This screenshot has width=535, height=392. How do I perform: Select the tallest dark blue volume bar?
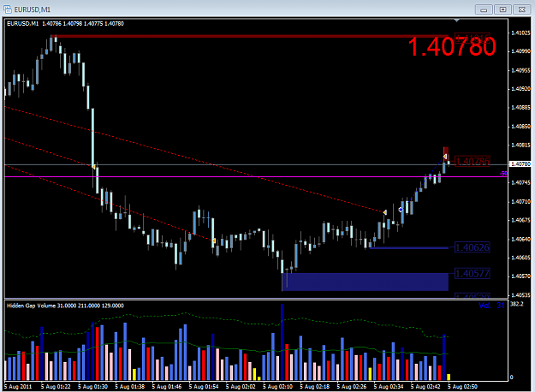point(282,342)
